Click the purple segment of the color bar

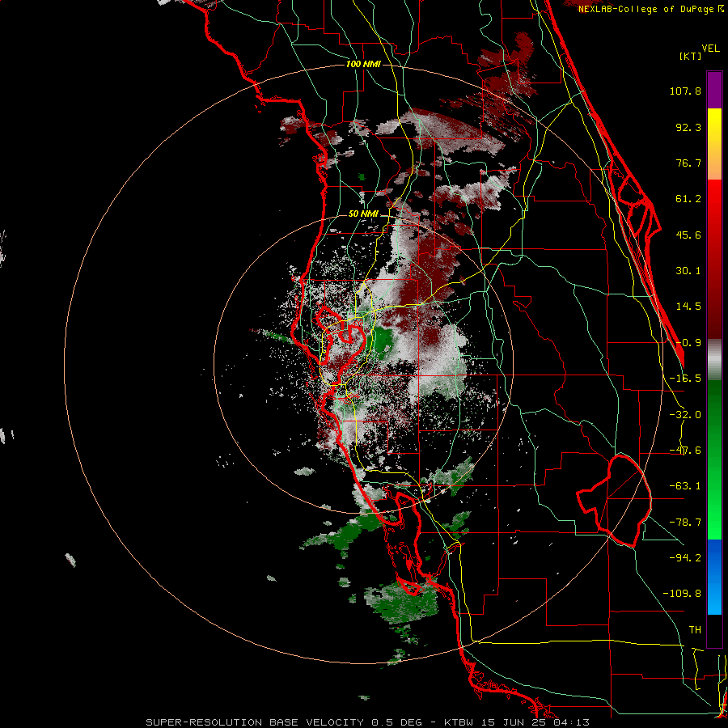tap(714, 90)
